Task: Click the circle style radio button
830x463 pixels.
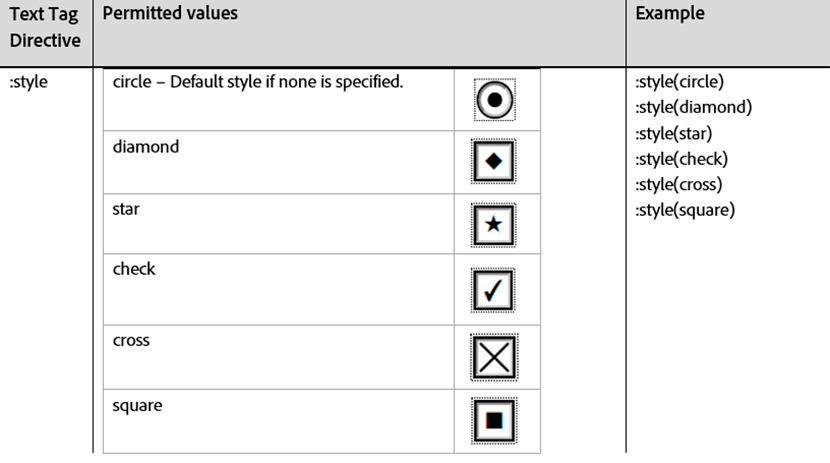Action: (x=493, y=100)
